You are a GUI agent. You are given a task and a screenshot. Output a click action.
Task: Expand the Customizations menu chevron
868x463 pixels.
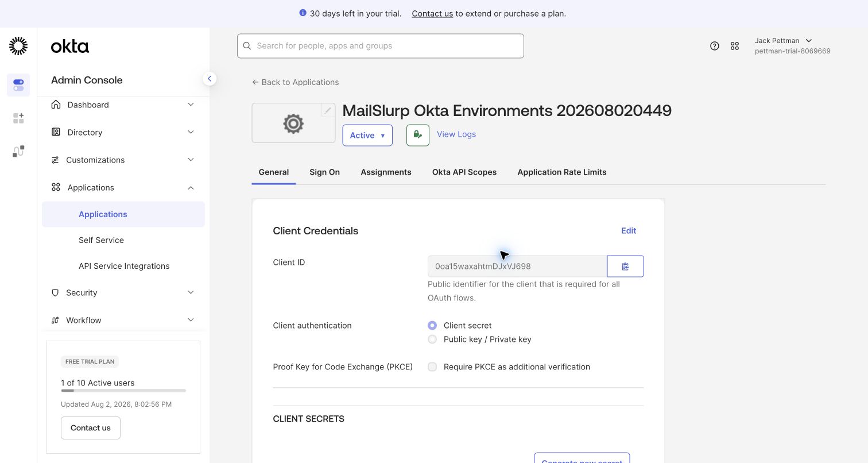191,160
